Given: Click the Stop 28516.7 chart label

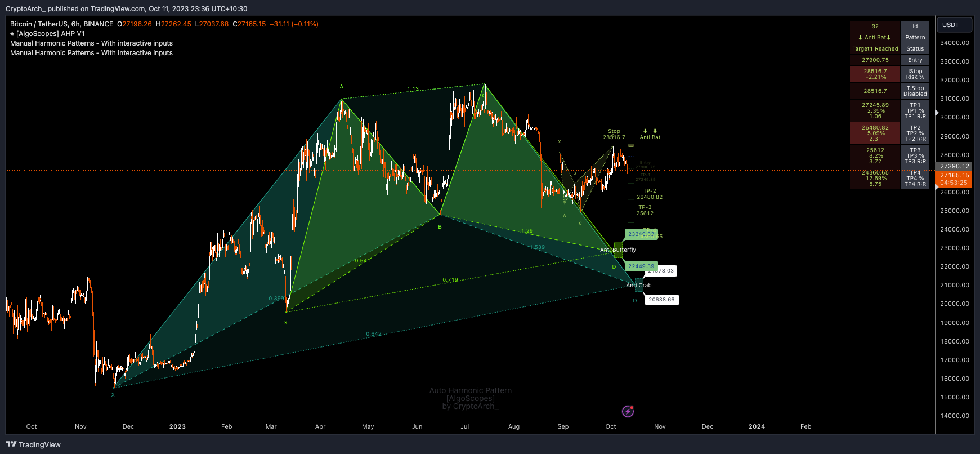Looking at the screenshot, I should (x=614, y=134).
